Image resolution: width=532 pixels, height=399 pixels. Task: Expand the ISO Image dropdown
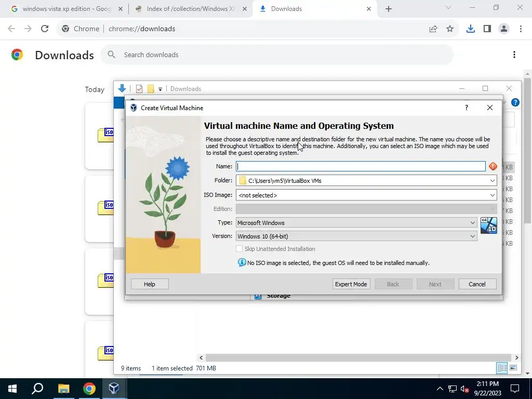point(493,195)
